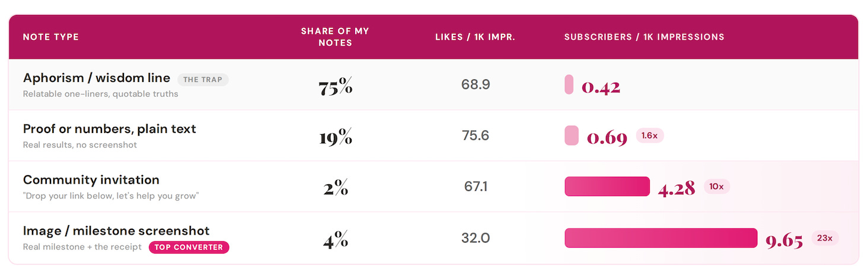Viewport: 868px width, 275px height.
Task: Click the 75% share value
Action: click(335, 88)
